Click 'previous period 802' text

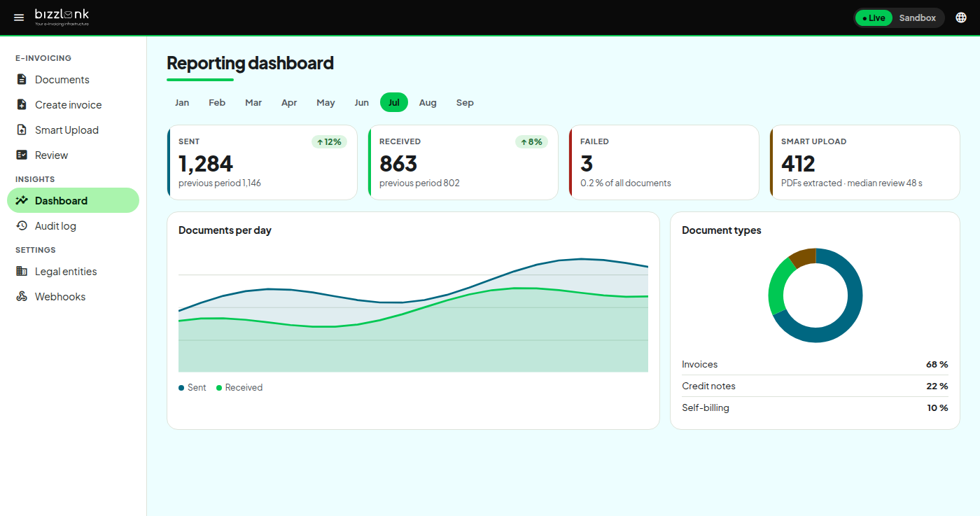coord(419,183)
